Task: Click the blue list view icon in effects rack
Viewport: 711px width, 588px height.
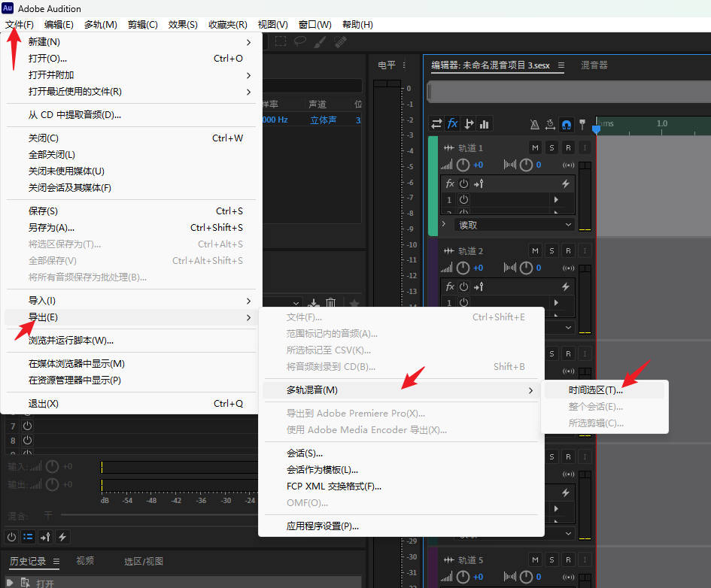Action: [x=28, y=537]
